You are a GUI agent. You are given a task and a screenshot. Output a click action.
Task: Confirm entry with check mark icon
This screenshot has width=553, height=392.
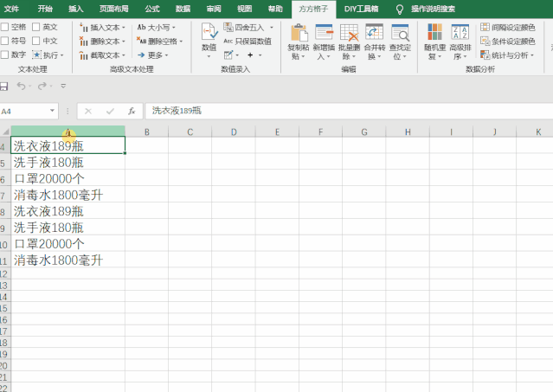(x=110, y=112)
